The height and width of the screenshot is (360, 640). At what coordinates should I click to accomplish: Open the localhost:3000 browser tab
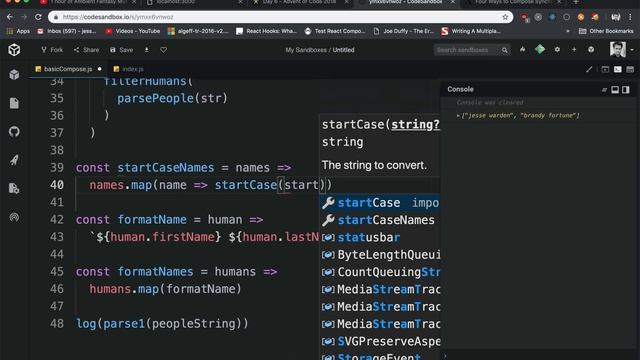click(x=194, y=2)
